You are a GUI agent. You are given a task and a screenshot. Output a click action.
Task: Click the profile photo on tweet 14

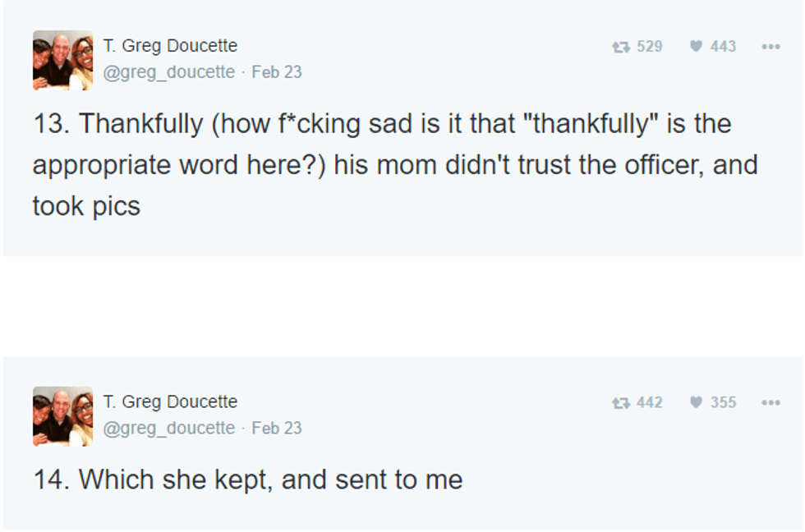click(x=62, y=416)
